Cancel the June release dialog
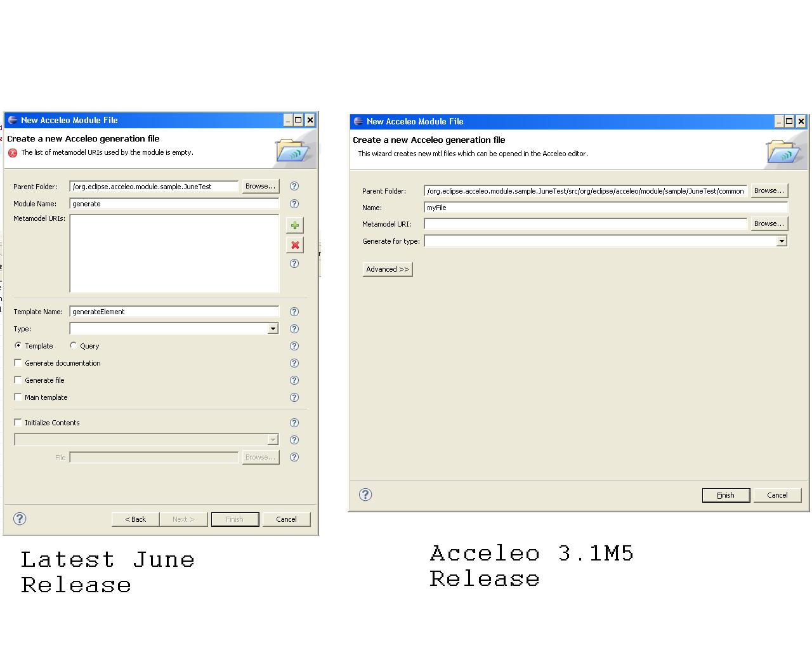 (x=286, y=519)
